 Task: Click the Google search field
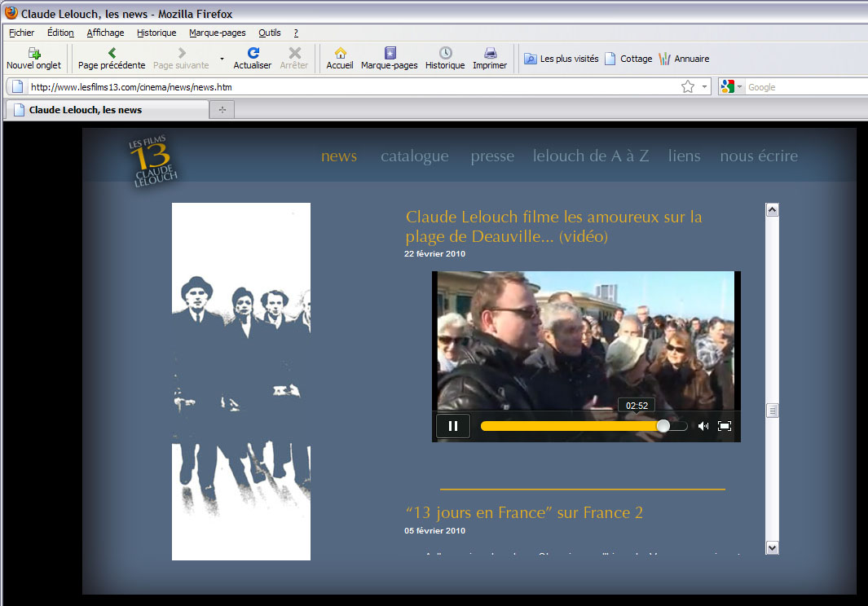(806, 87)
